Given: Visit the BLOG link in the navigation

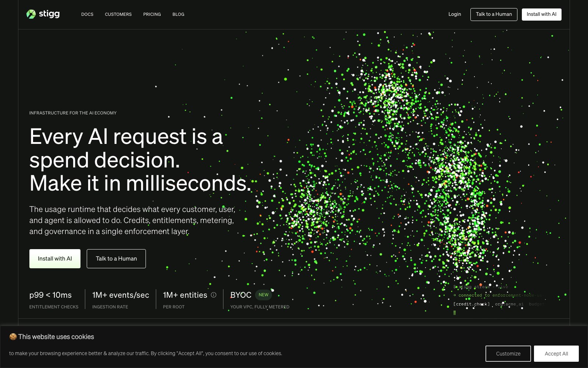Looking at the screenshot, I should point(178,14).
